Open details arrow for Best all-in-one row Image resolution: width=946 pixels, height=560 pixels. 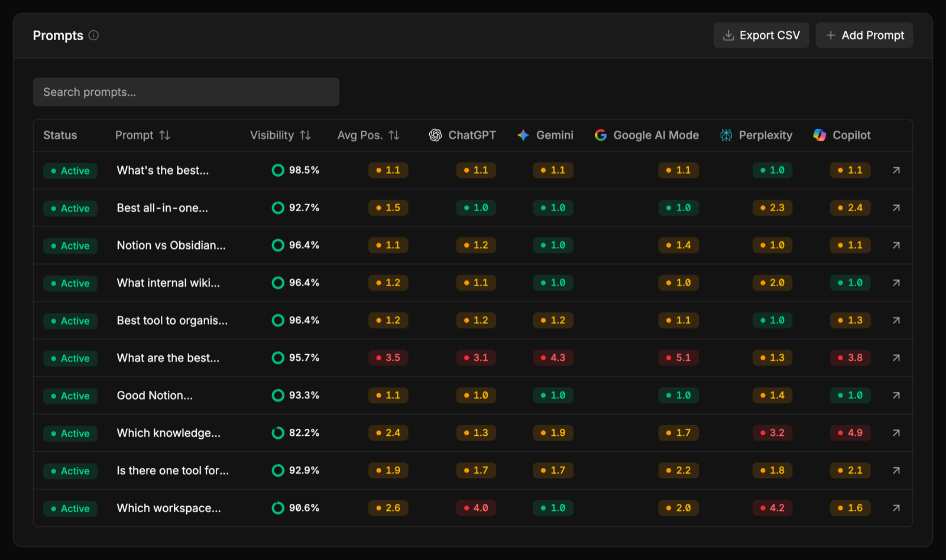pos(896,208)
